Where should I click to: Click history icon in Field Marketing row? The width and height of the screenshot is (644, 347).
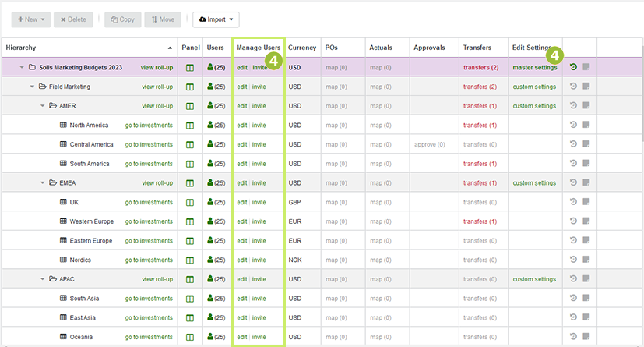coord(573,86)
